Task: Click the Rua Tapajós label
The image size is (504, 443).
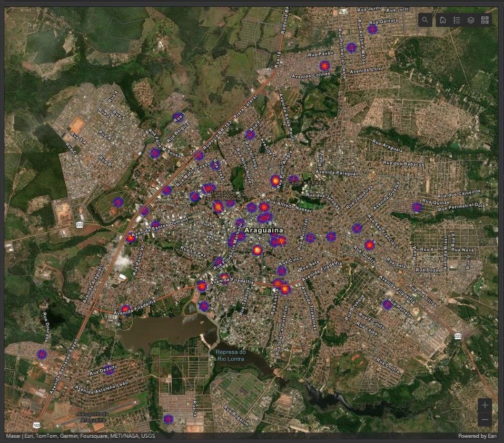Action: tap(244, 301)
